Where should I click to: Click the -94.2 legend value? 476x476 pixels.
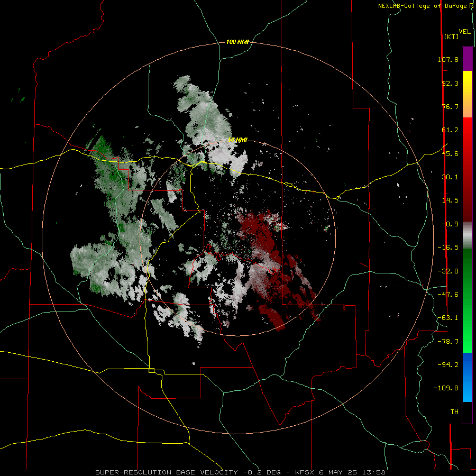pos(448,364)
